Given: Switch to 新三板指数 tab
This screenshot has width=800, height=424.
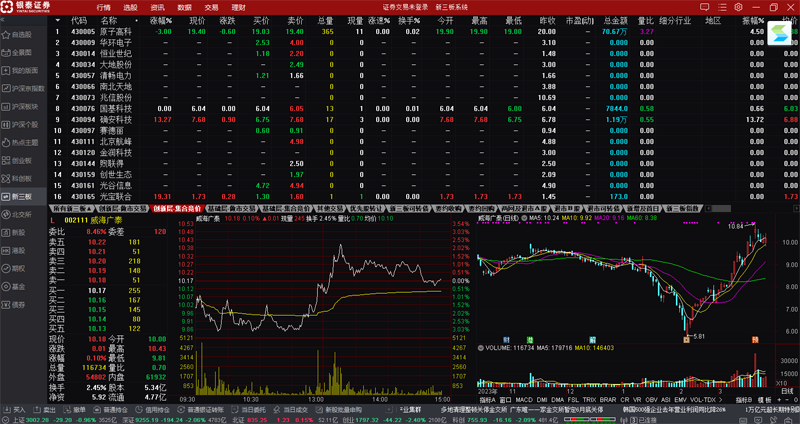Looking at the screenshot, I should 683,209.
